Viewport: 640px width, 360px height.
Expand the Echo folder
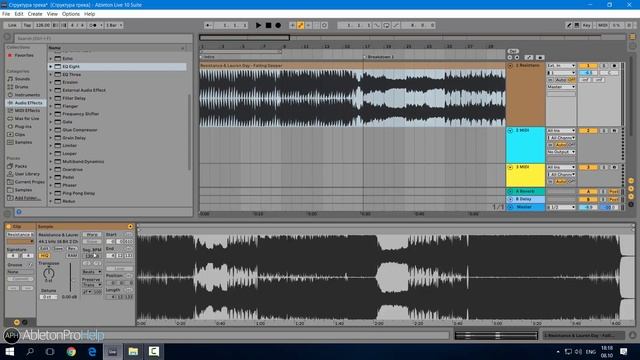(51, 58)
